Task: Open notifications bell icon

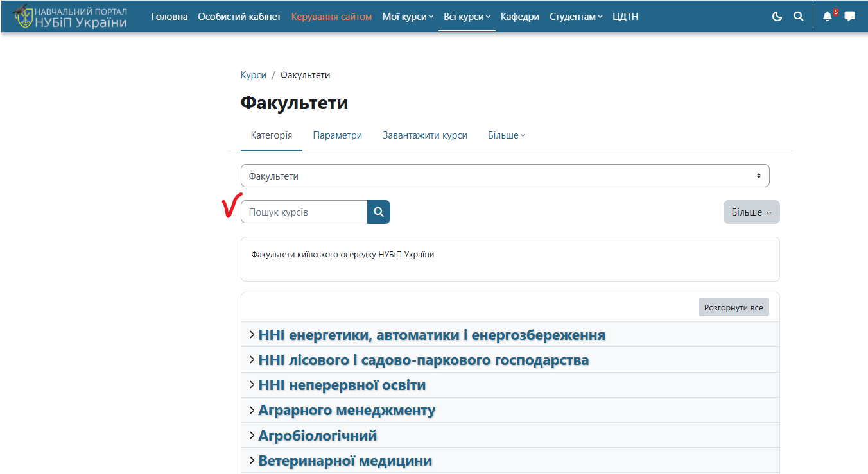Action: (x=828, y=17)
